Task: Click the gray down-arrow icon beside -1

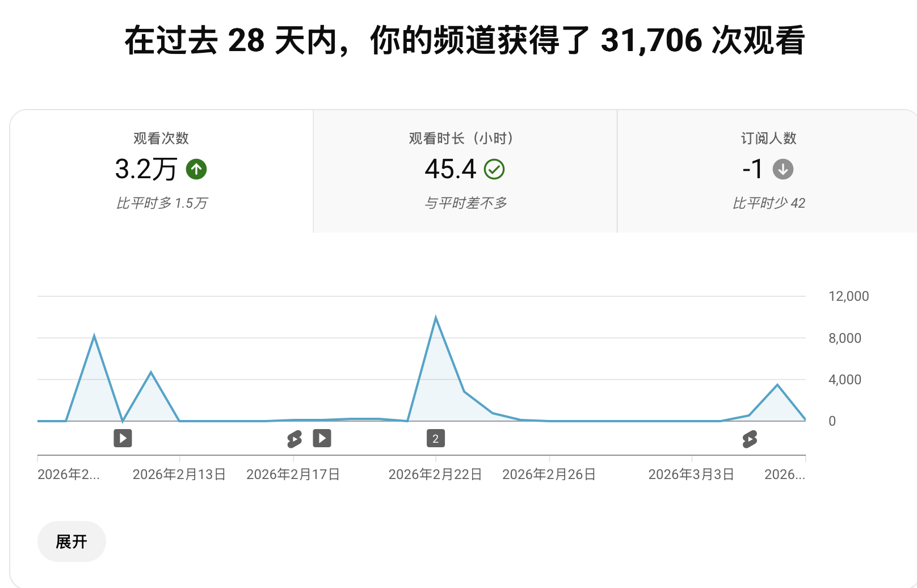Action: [x=783, y=169]
